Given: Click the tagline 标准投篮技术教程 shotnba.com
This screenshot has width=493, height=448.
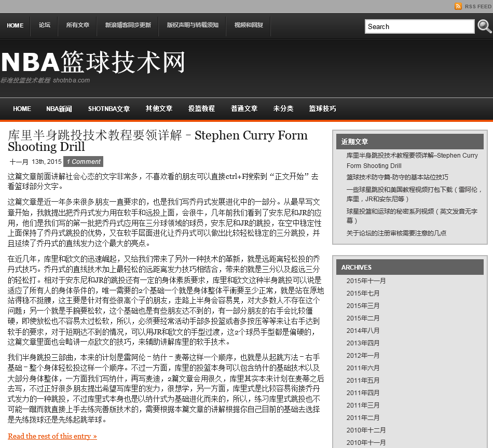Looking at the screenshot, I should click(x=45, y=80).
